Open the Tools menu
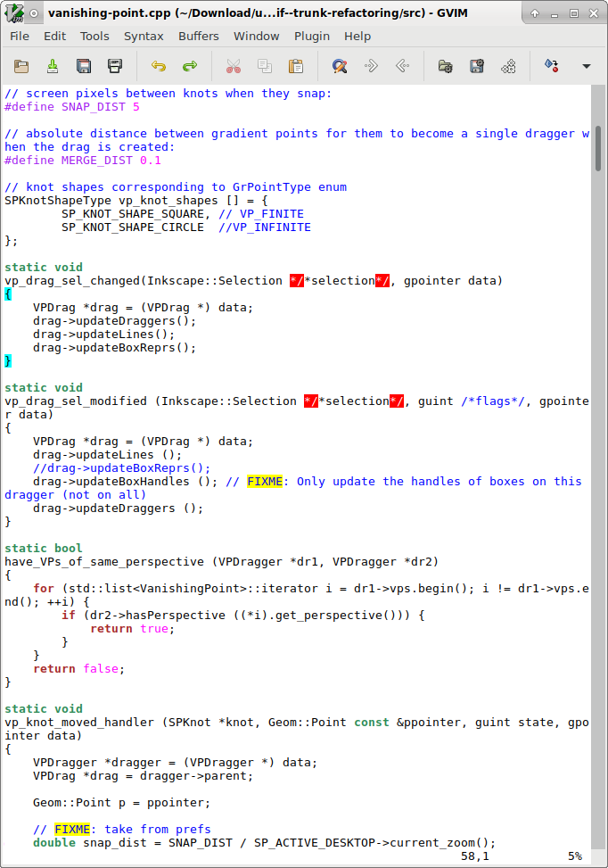 [94, 36]
